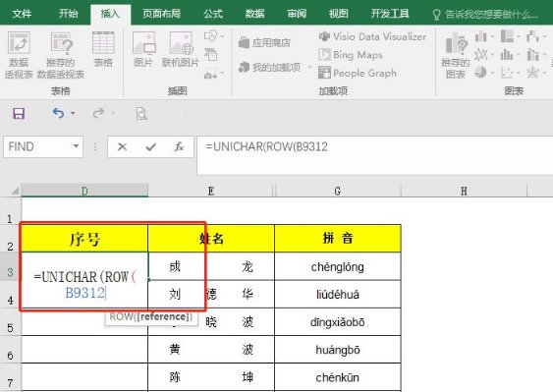Switch to the View (视图) tab
Viewport: 553px width, 392px height.
(x=338, y=14)
